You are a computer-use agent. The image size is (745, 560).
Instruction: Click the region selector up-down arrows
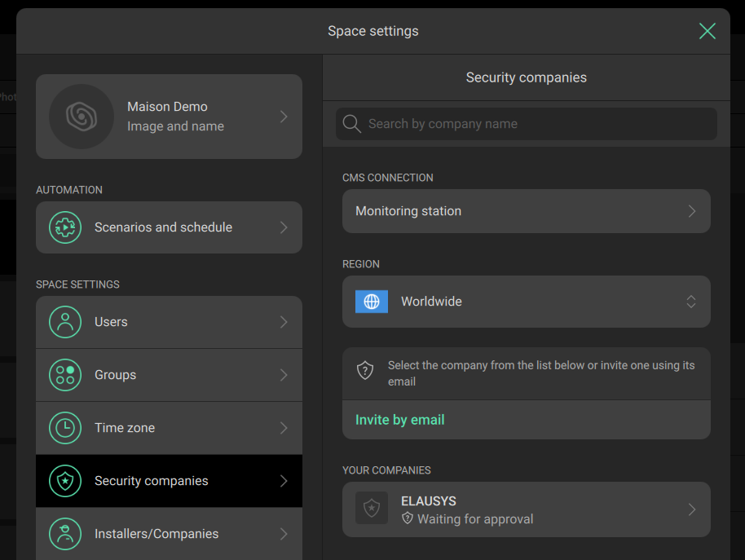click(691, 302)
